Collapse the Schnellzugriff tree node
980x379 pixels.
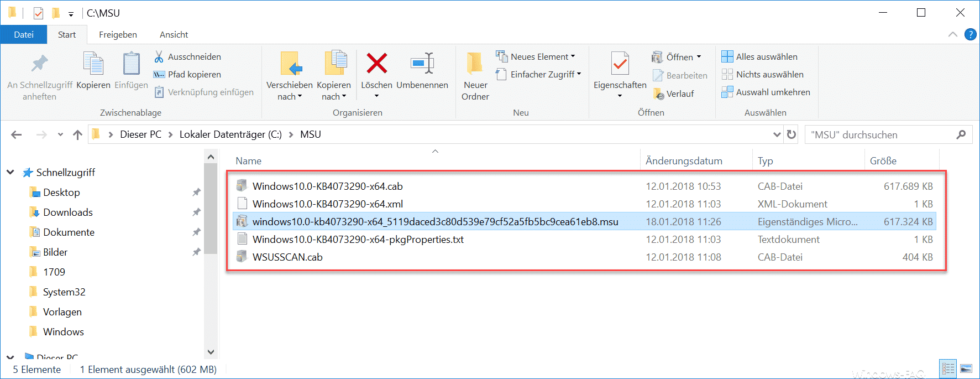pos(10,172)
